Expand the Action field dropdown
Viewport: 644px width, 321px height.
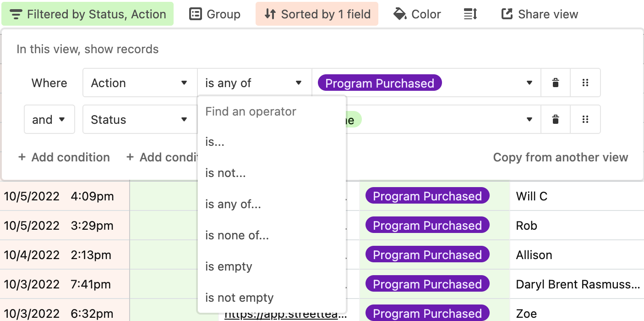(139, 83)
